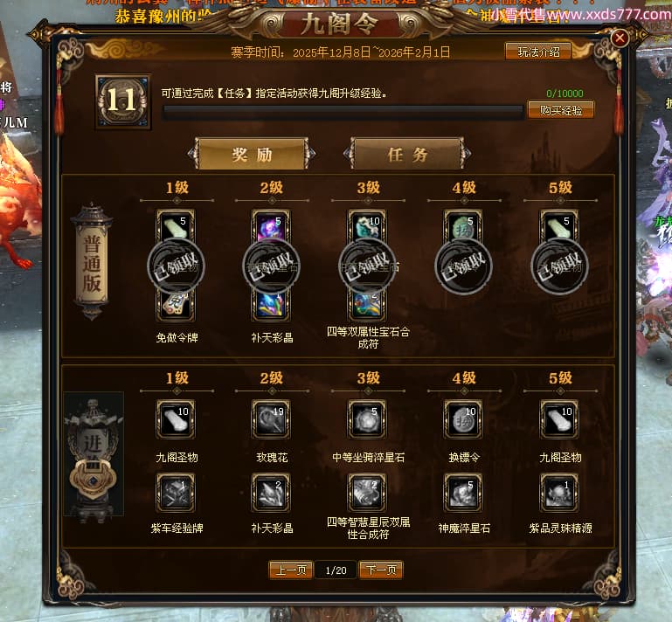Click the 普通版 scroll banner

pos(92,262)
